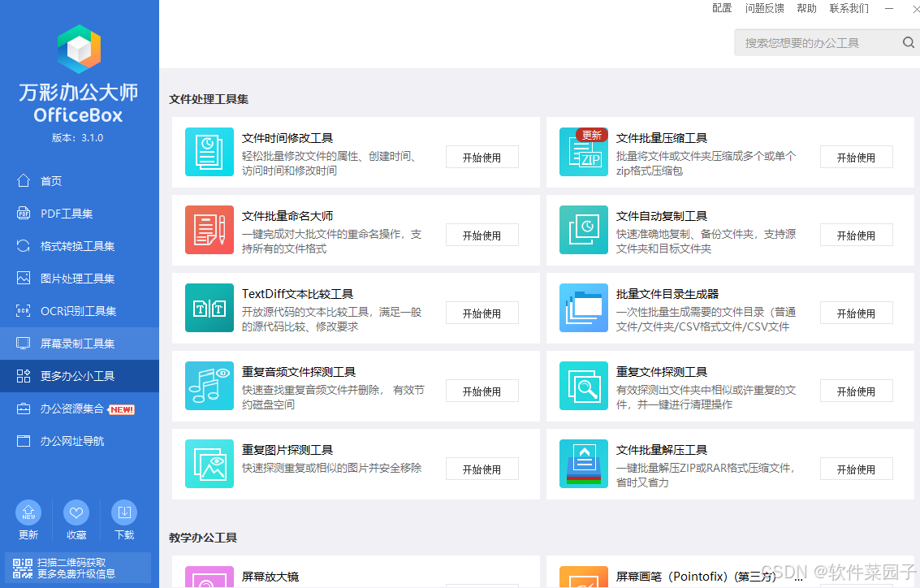The height and width of the screenshot is (588, 920).
Task: Click the PDF icon in the sidebar
Action: (x=24, y=213)
